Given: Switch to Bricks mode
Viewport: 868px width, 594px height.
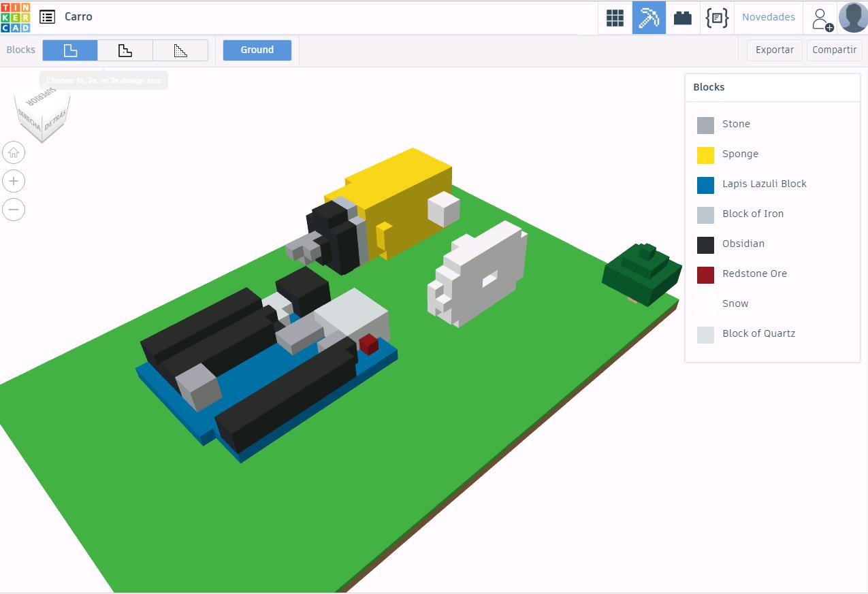Looking at the screenshot, I should tap(683, 18).
